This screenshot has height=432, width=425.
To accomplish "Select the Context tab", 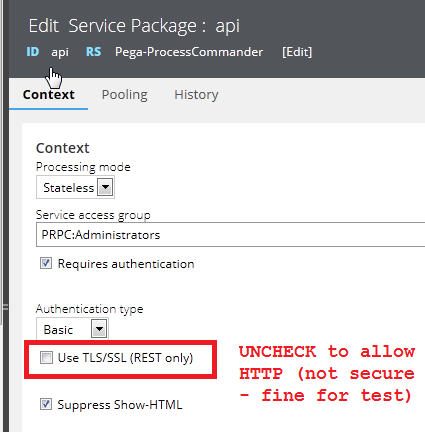I will pos(49,95).
